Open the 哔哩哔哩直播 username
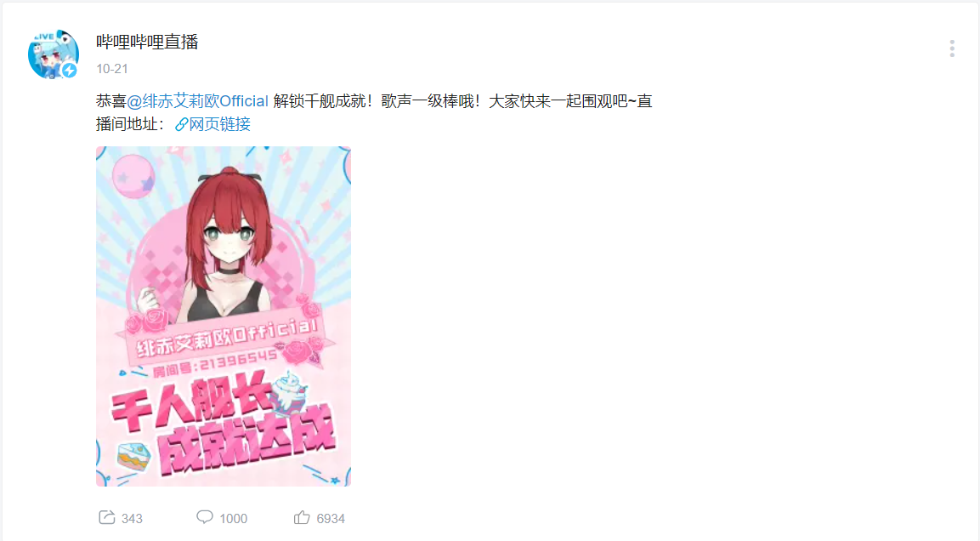 tap(147, 42)
